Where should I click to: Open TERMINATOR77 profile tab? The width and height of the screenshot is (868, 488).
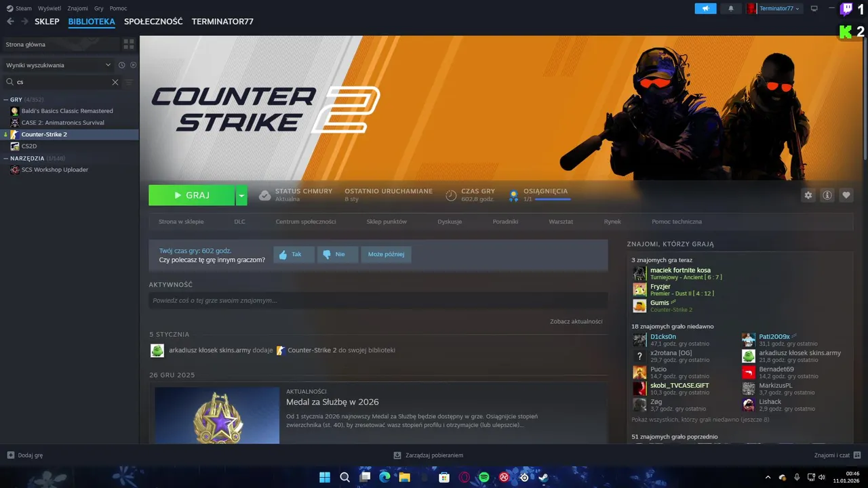coord(222,22)
